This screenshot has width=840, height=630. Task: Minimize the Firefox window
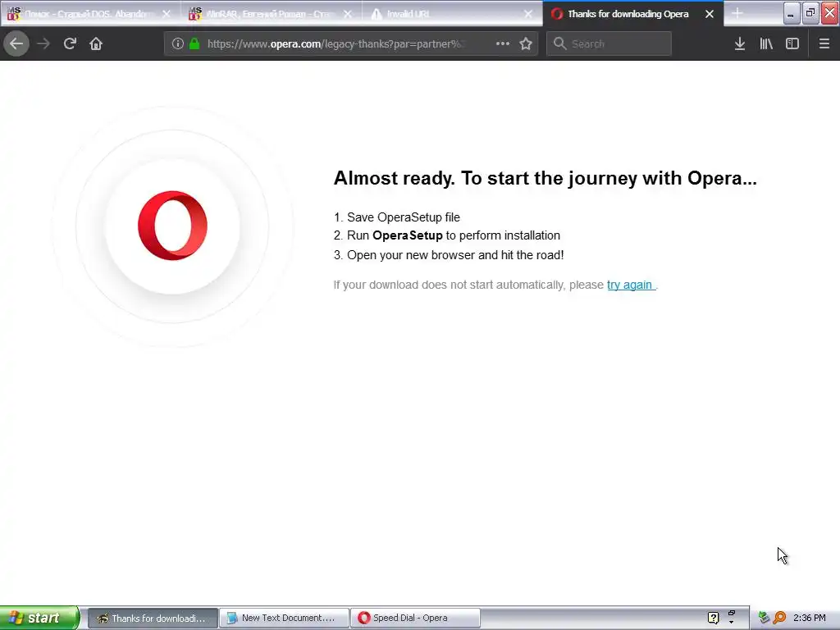click(791, 13)
